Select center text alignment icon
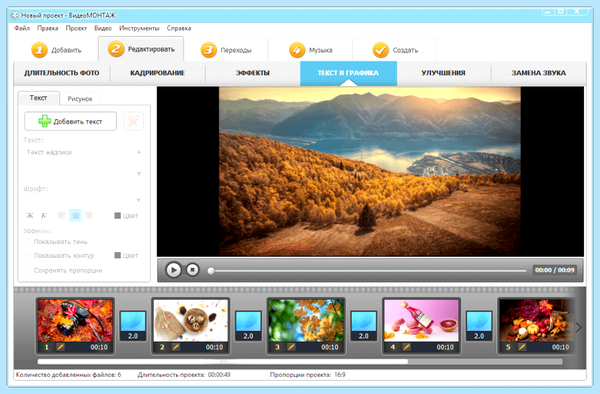This screenshot has height=394, width=600. pos(75,215)
